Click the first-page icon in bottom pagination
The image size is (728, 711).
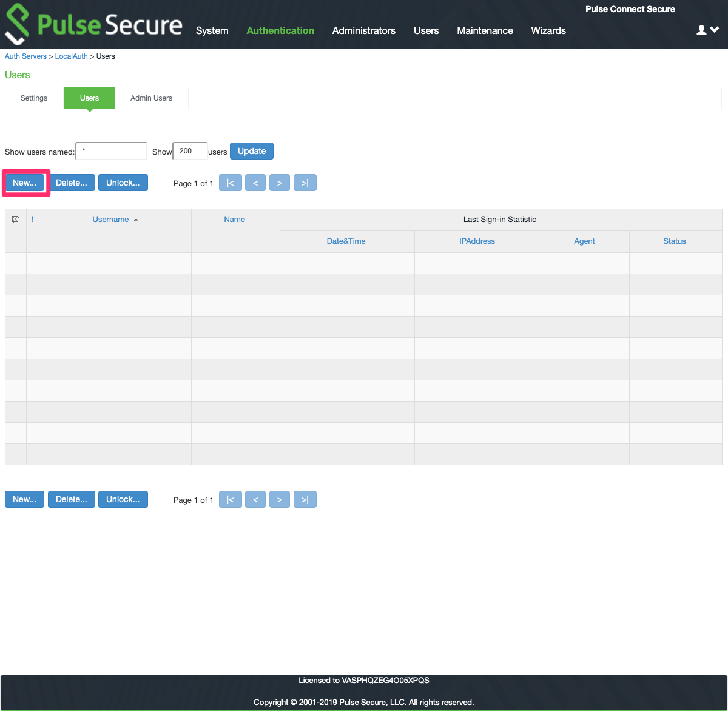point(231,499)
